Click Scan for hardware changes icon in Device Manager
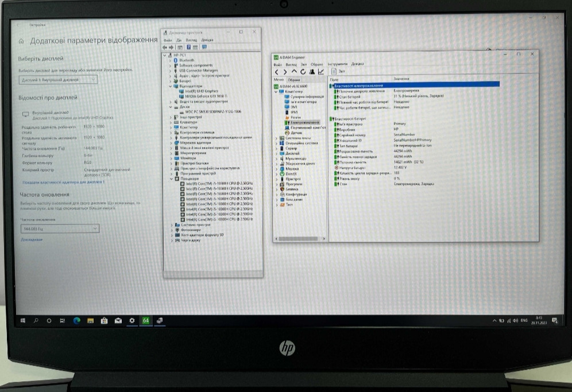 [203, 47]
